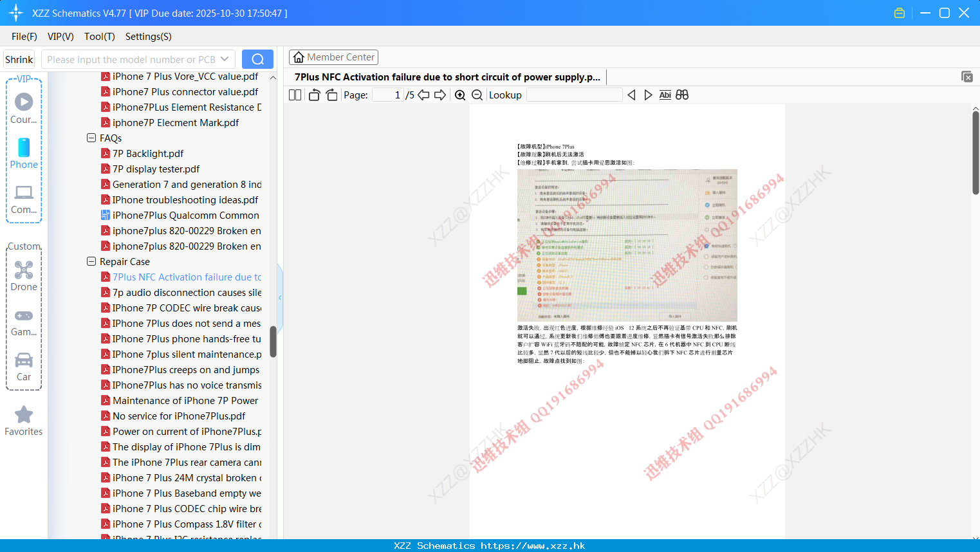The width and height of the screenshot is (980, 552).
Task: Zoom in on the PDF
Action: point(460,95)
